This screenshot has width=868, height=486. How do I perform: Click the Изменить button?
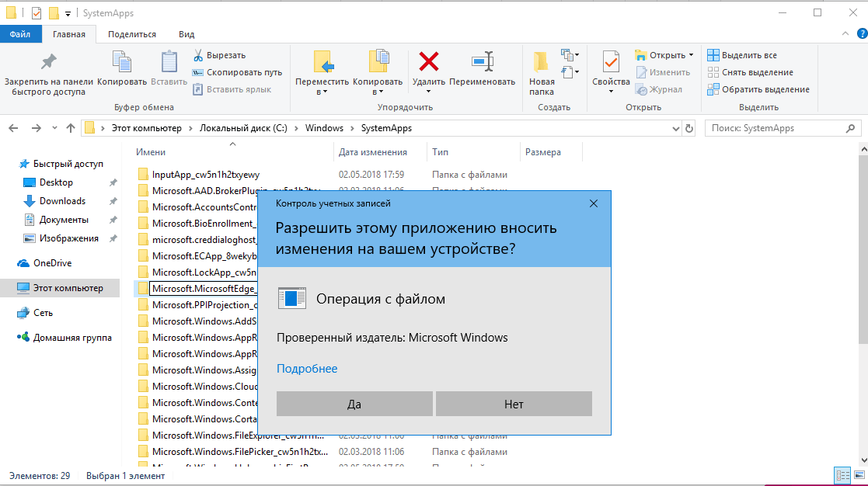pyautogui.click(x=663, y=72)
